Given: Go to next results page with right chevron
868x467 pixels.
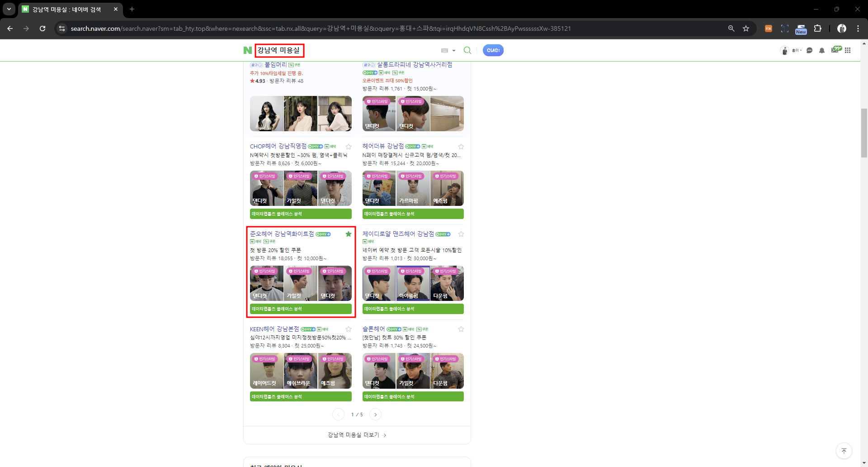Looking at the screenshot, I should point(375,415).
